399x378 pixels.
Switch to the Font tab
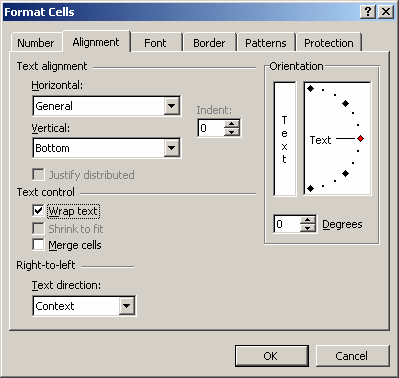[155, 43]
